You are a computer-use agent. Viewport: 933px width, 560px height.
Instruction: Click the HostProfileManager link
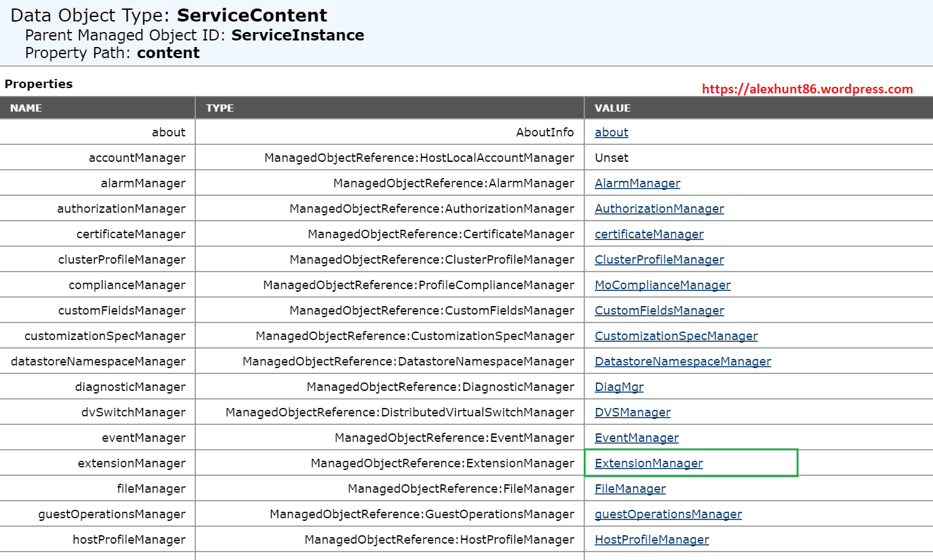click(652, 540)
